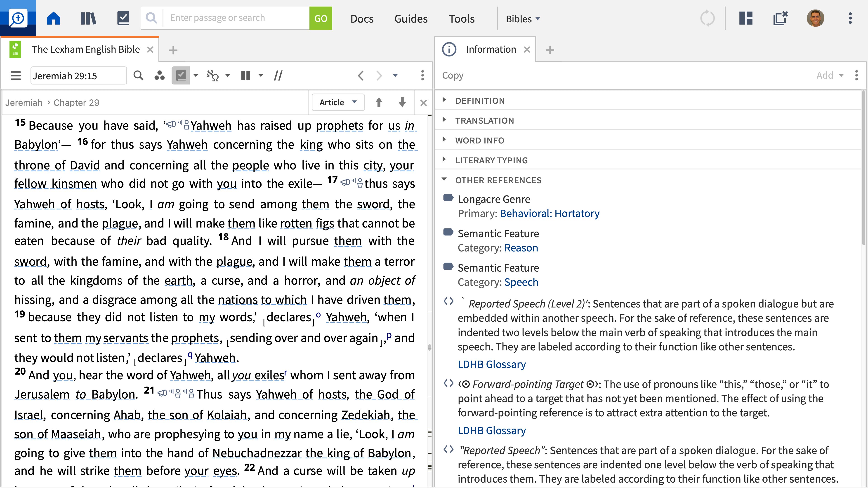Open the user profile avatar
This screenshot has height=488, width=868.
[815, 18]
